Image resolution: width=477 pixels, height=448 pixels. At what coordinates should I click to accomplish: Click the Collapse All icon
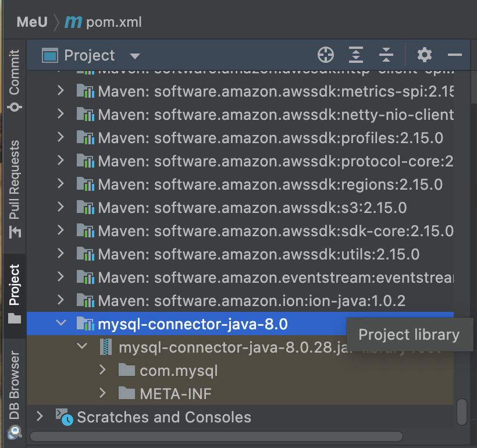click(x=386, y=55)
